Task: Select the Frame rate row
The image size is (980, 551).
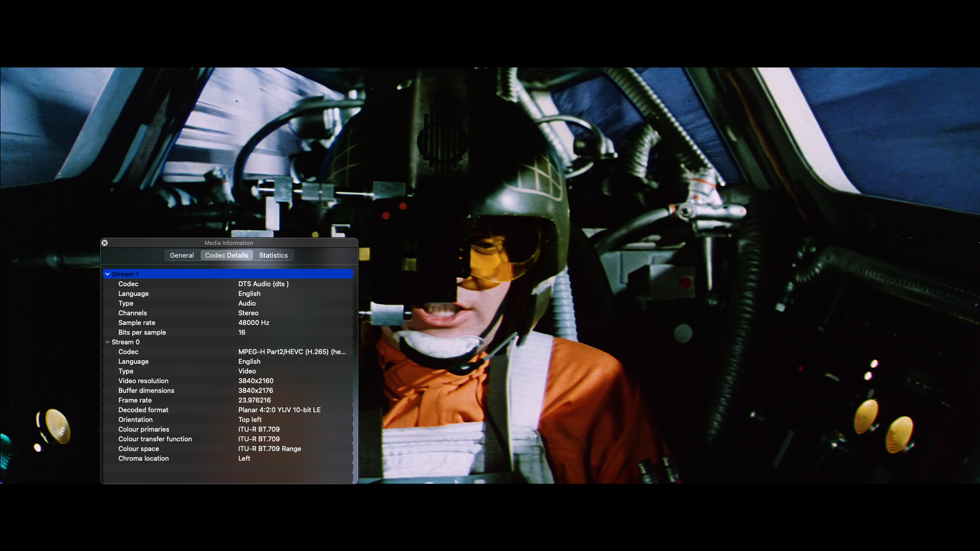Action: (135, 400)
